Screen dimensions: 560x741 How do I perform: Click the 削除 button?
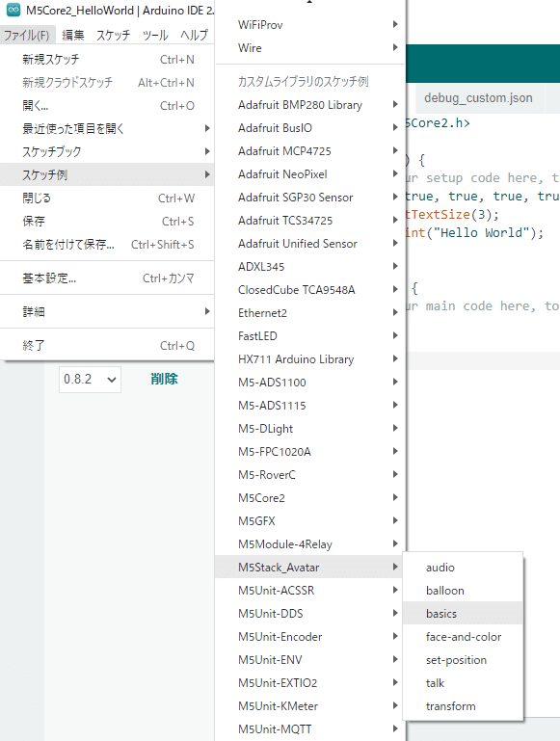tap(164, 379)
